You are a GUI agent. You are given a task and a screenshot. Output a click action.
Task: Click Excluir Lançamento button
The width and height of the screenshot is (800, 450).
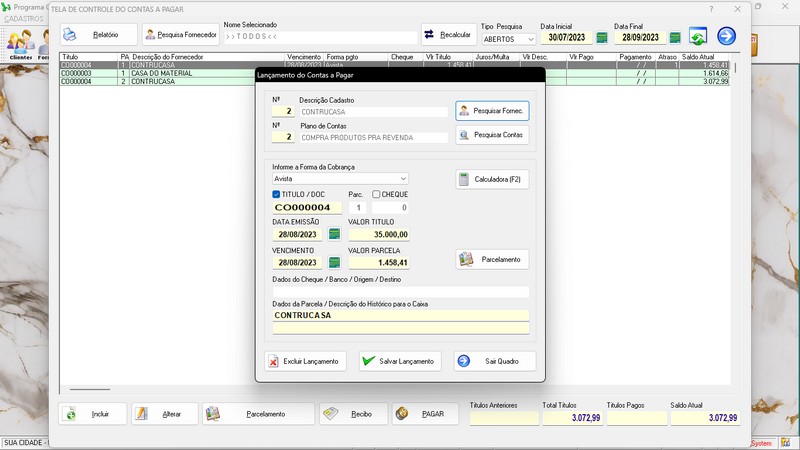(305, 361)
